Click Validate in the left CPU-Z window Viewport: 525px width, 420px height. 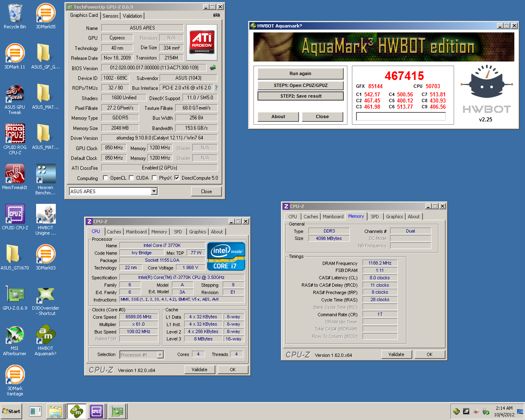coord(199,370)
